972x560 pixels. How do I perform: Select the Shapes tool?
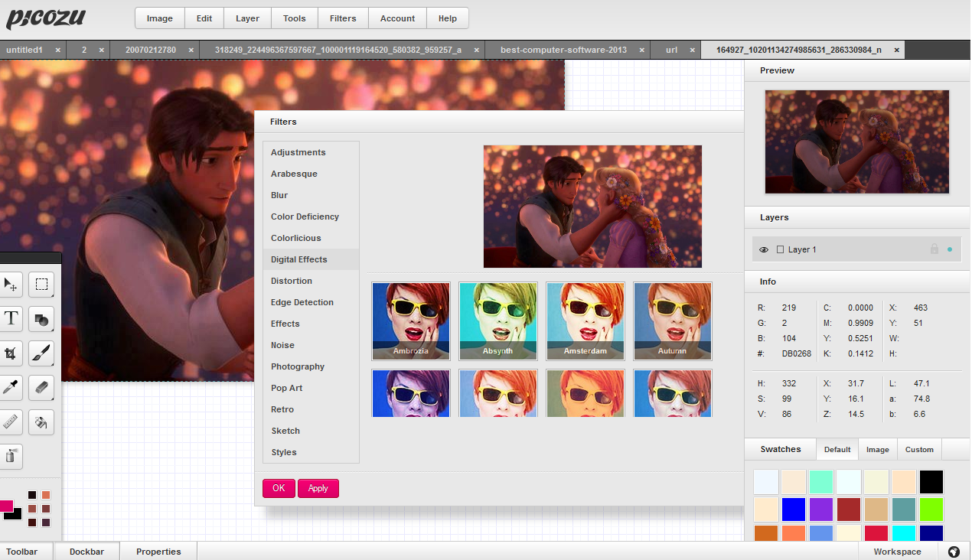click(41, 319)
